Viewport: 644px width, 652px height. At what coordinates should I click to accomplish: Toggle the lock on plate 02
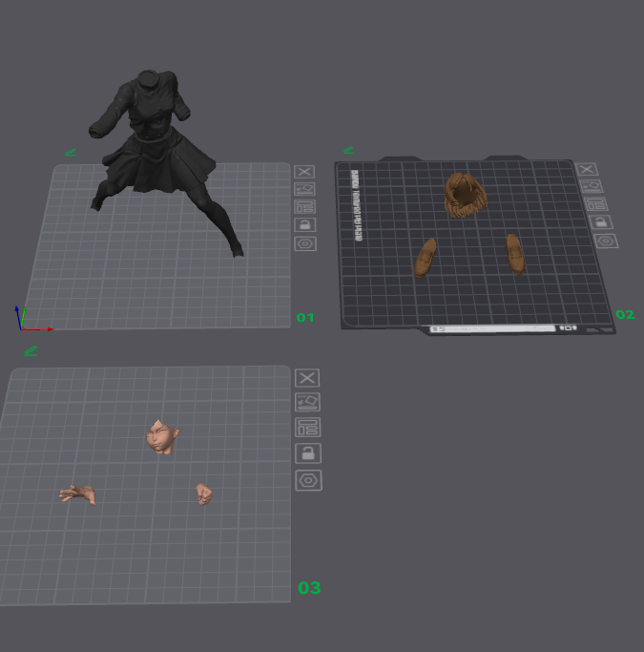tap(601, 222)
